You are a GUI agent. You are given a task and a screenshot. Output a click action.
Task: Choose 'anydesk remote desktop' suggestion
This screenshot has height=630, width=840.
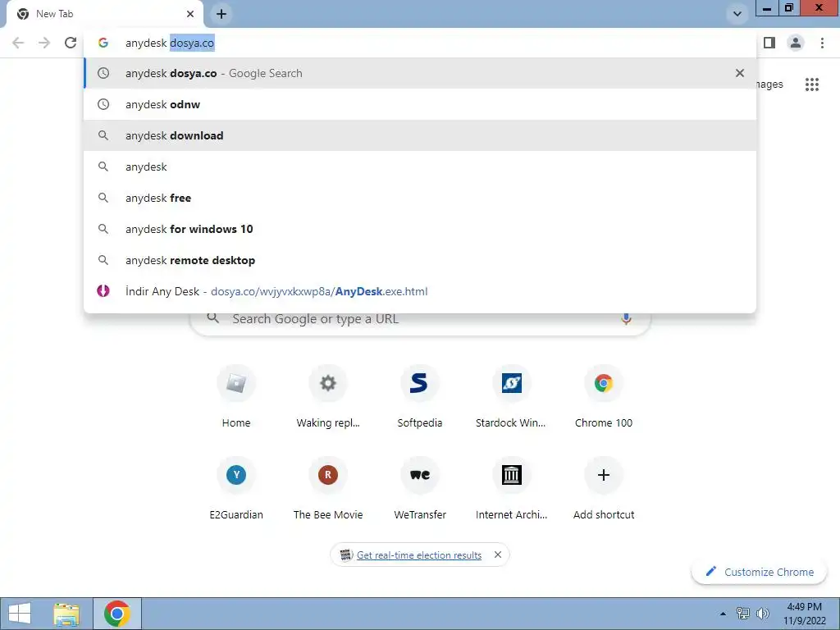[x=420, y=260]
